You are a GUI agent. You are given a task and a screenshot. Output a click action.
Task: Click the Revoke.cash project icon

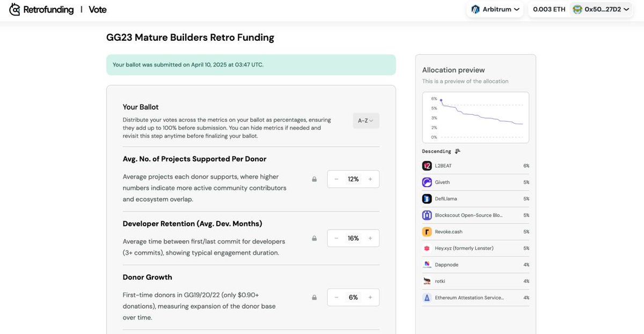(427, 232)
